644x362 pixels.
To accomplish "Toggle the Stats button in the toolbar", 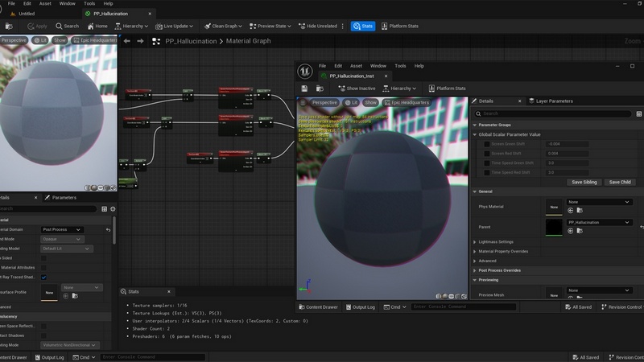I will (x=363, y=26).
